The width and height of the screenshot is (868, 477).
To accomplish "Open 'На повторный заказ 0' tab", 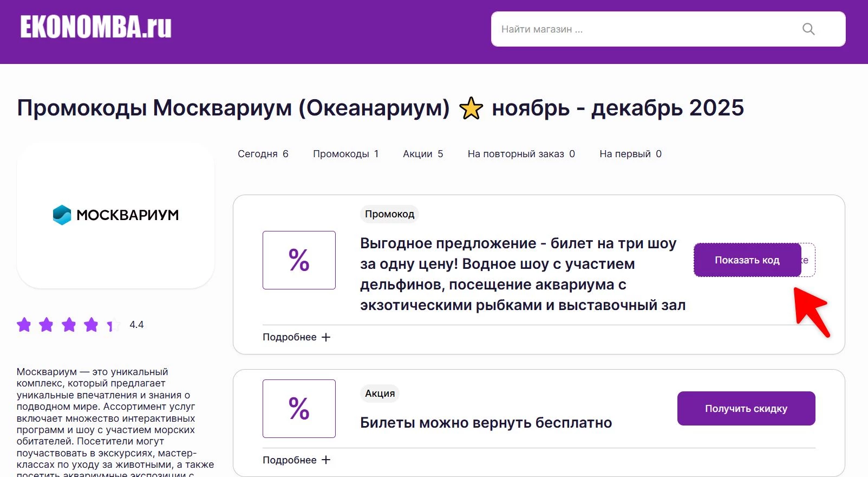I will coord(521,154).
